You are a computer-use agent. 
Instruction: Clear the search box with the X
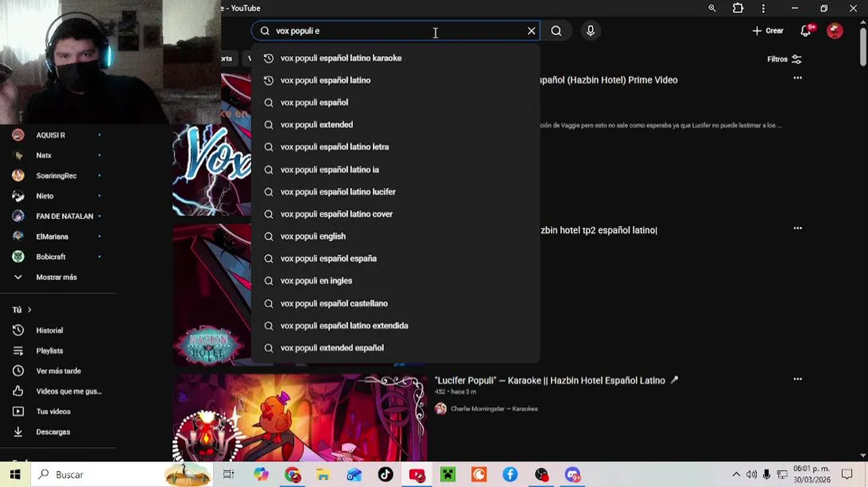point(531,31)
